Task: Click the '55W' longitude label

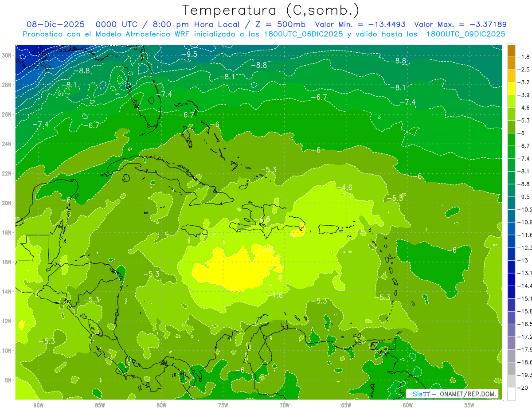Action: coord(469,405)
